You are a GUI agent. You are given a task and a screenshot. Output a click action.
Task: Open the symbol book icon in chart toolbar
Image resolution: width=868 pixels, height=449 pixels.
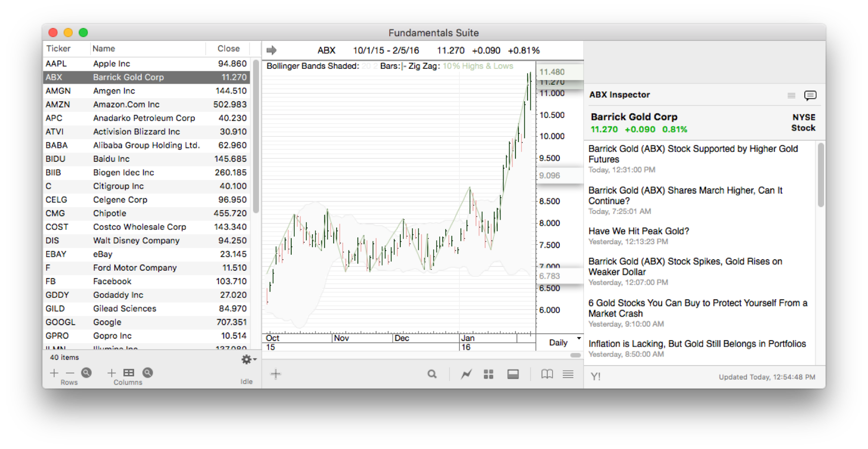[x=548, y=374]
